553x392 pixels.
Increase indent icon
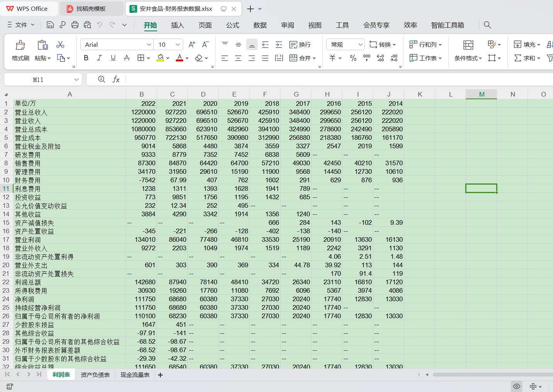[x=279, y=44]
